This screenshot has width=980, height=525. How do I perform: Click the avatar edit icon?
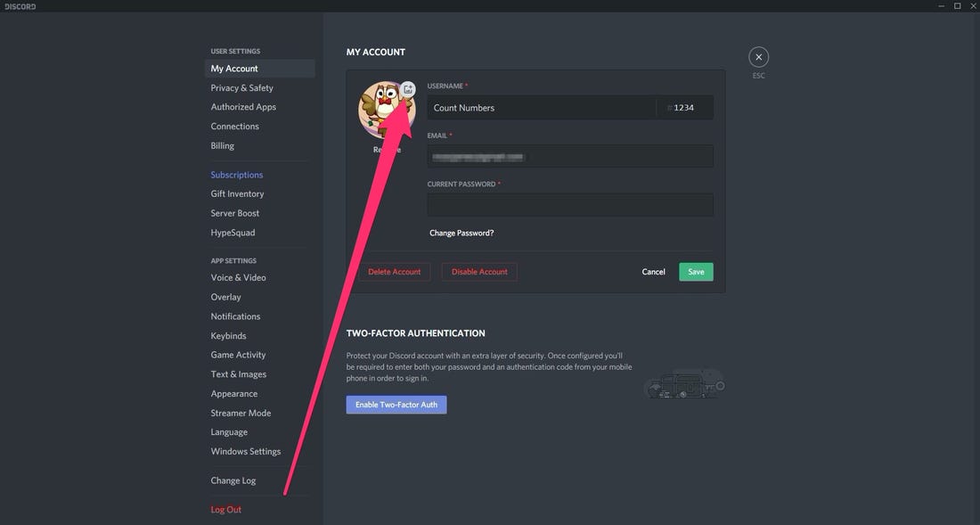click(408, 88)
